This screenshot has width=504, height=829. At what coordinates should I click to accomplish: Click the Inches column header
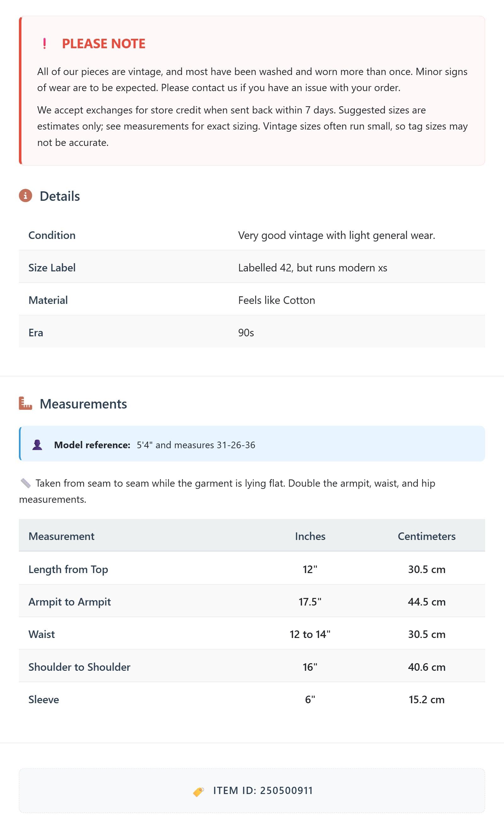[310, 536]
